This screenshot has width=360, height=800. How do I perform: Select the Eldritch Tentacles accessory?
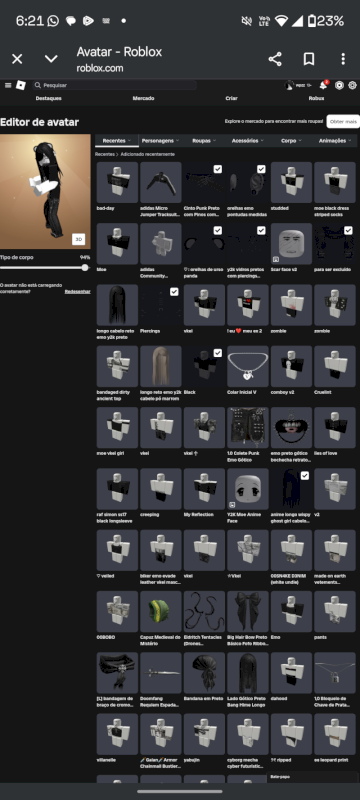pyautogui.click(x=204, y=611)
